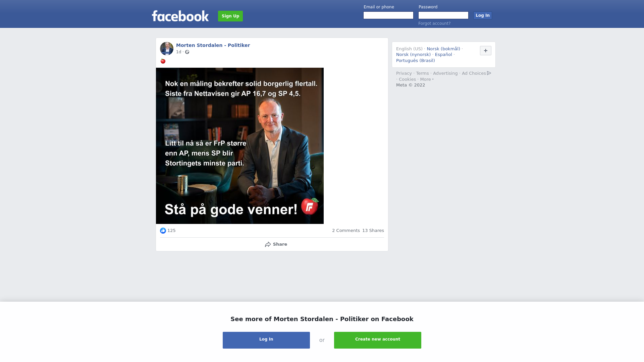Click the apple emoji in the post text
644x362 pixels.
coord(163,61)
